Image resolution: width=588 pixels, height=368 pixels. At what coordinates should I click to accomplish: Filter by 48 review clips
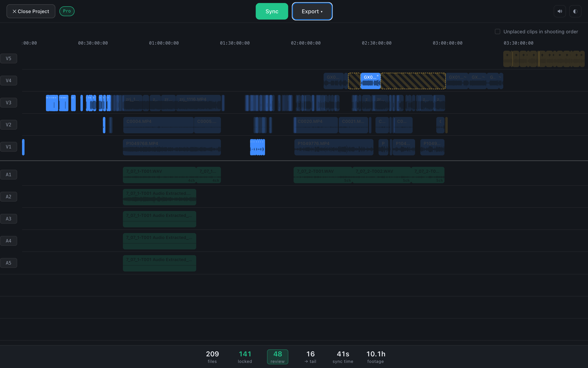coord(277,357)
